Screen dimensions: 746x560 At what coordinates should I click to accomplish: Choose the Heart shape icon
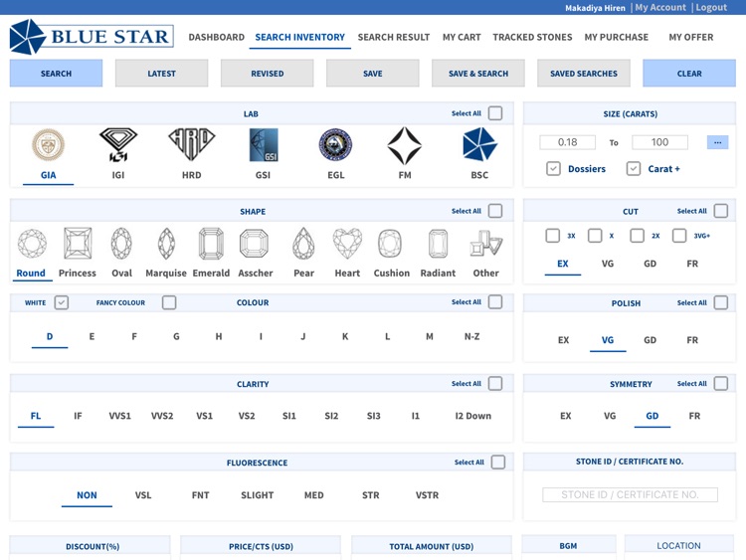click(347, 244)
